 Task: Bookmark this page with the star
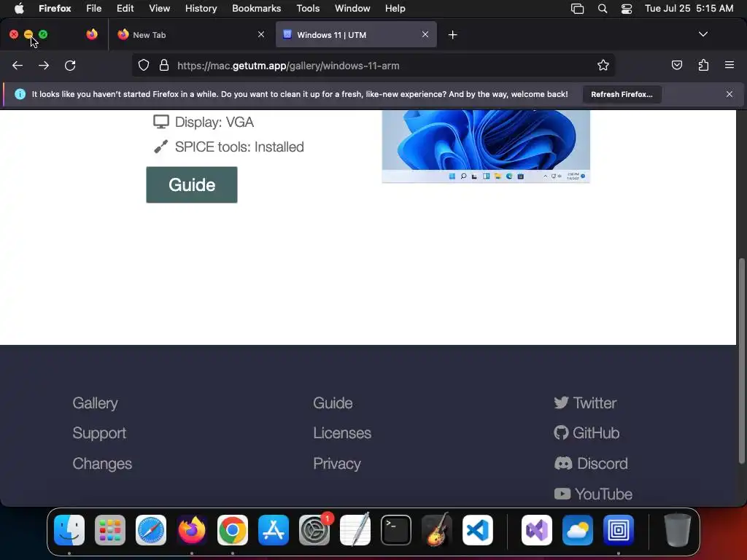(603, 66)
